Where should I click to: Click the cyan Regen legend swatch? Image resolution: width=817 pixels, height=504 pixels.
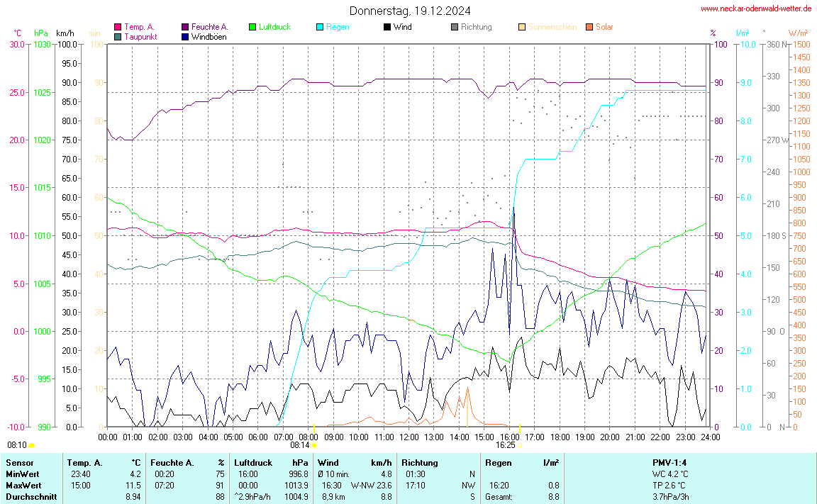tap(320, 28)
